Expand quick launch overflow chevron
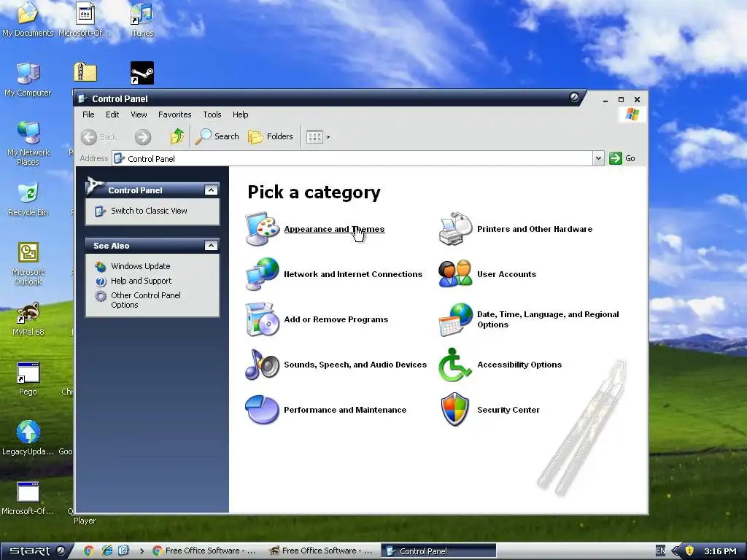 click(x=142, y=551)
